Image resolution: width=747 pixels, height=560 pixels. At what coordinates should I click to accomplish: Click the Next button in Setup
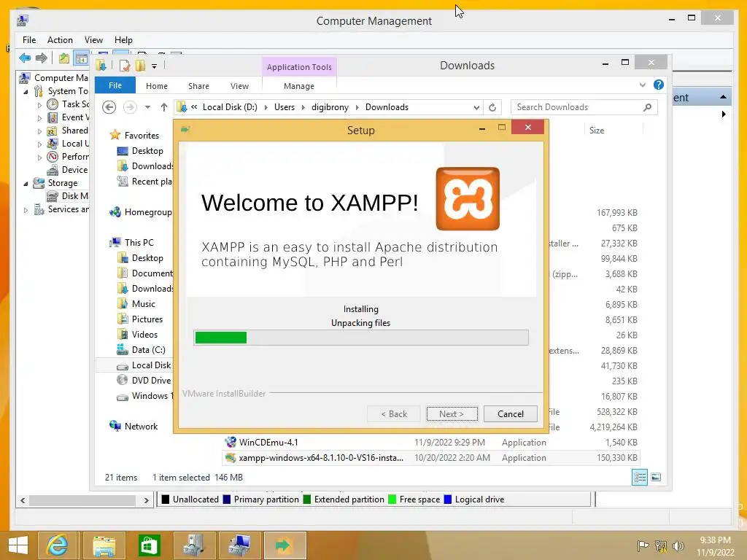point(452,414)
